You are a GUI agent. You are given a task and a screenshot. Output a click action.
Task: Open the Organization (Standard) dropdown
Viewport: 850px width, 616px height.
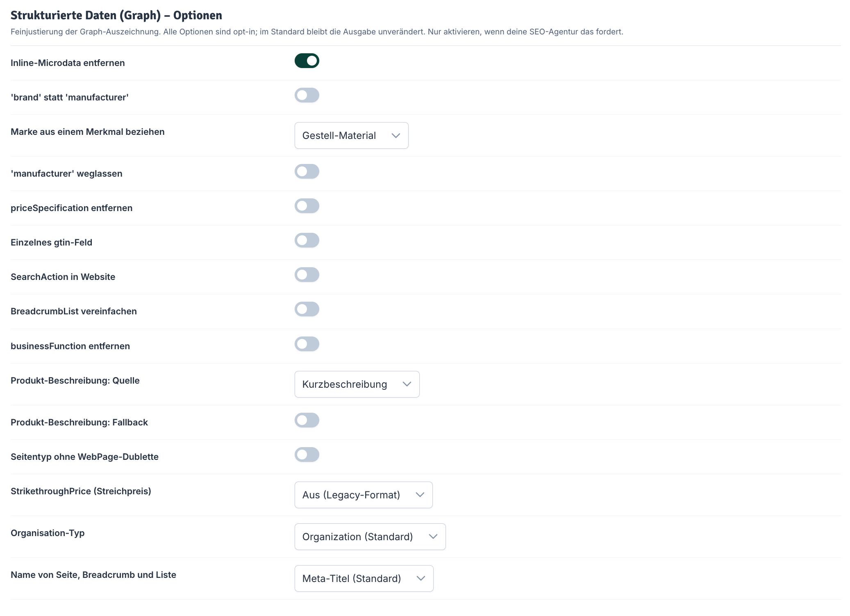point(370,537)
